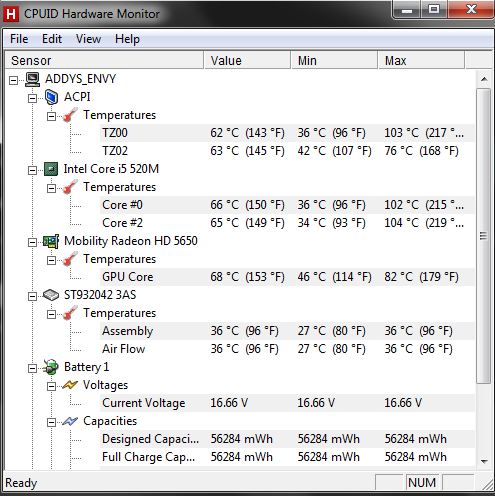
Task: Open the File menu
Action: [19, 39]
